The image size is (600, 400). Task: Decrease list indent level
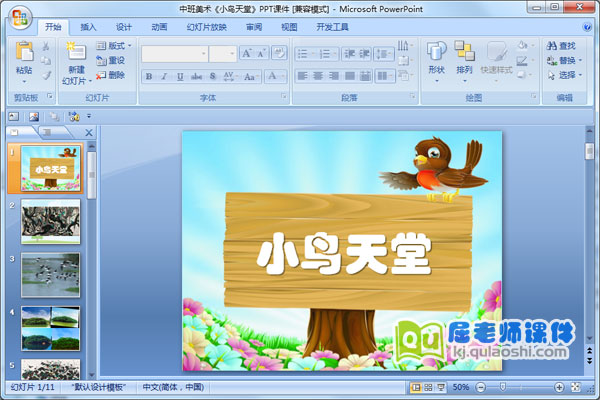(349, 54)
